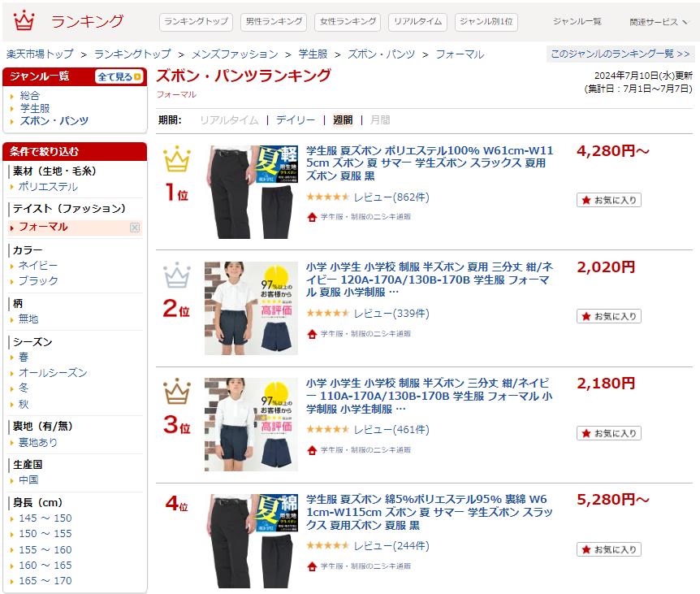Add rank 1 item to お気に入り
This screenshot has width=700, height=594.
coord(609,200)
